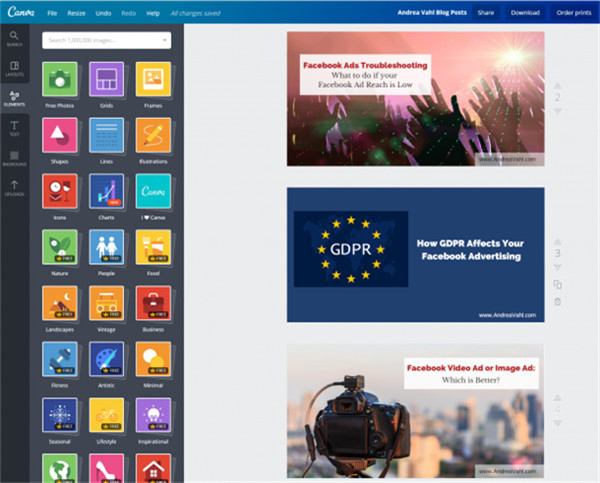Open the Free Photos category
Screen dimensions: 600x483
coord(60,80)
